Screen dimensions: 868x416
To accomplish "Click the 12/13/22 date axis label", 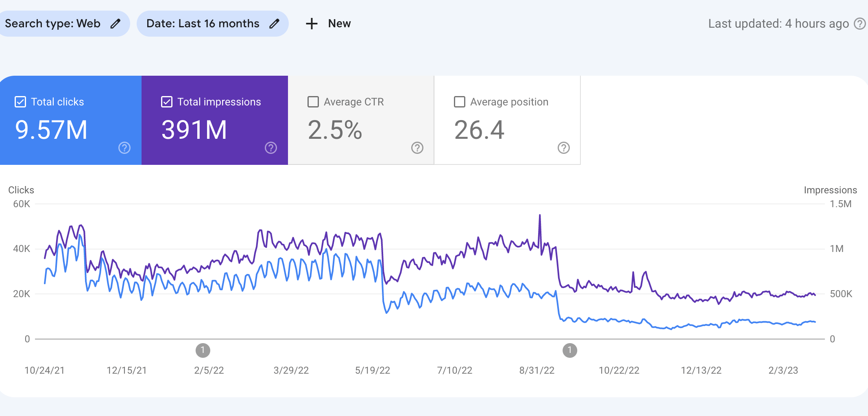I will [701, 370].
